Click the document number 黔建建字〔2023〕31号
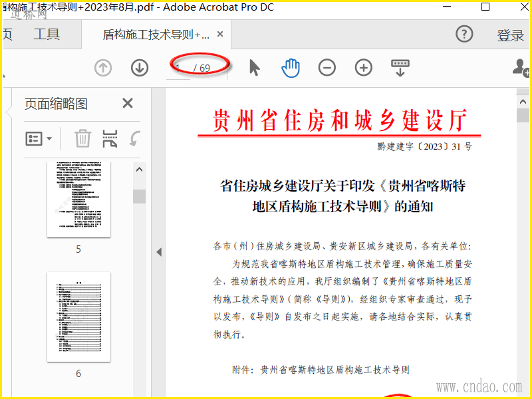 point(424,146)
